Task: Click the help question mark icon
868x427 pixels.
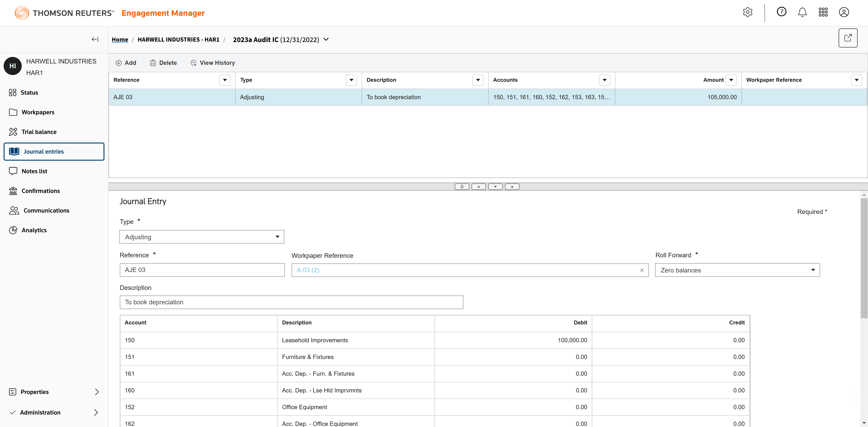Action: [781, 12]
